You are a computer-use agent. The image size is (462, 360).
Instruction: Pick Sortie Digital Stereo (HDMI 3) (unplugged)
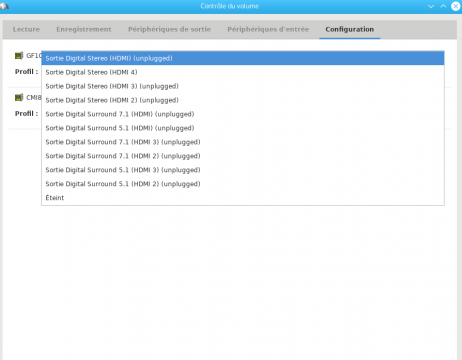point(243,86)
